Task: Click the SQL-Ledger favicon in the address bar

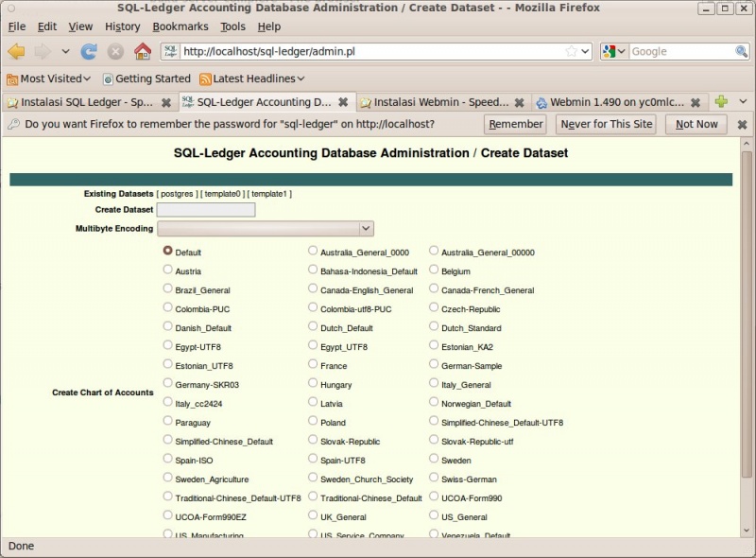Action: coord(171,51)
